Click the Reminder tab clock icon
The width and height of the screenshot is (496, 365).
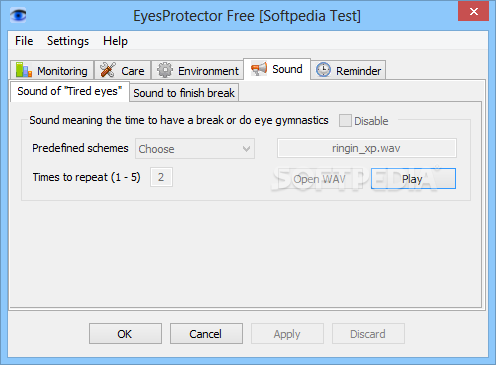323,70
